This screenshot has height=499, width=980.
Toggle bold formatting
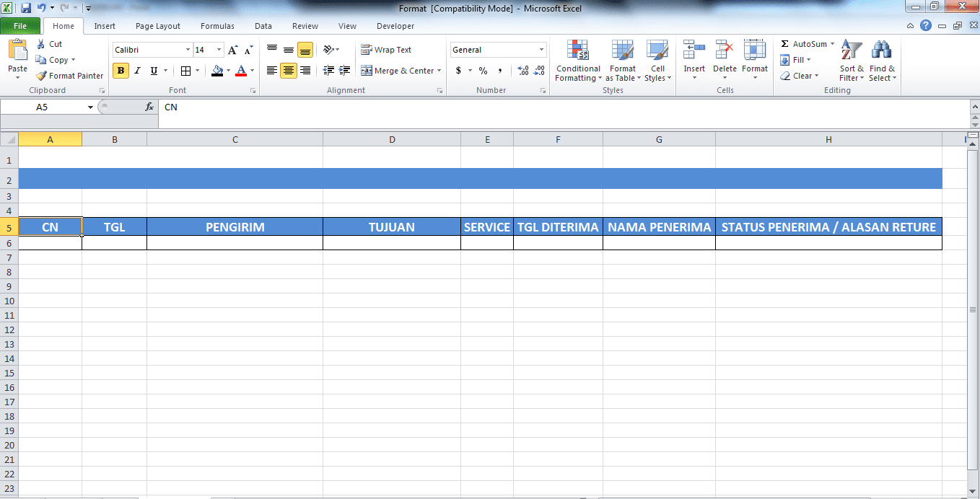120,70
